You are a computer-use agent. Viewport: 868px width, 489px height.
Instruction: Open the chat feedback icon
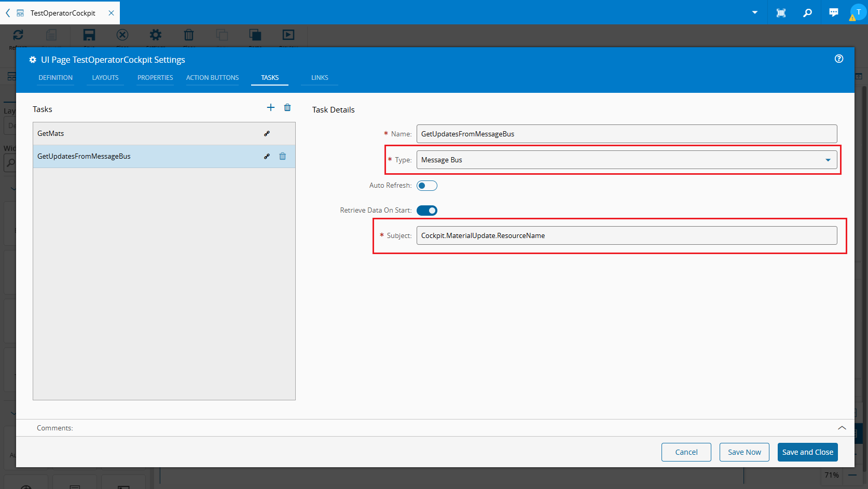[833, 13]
